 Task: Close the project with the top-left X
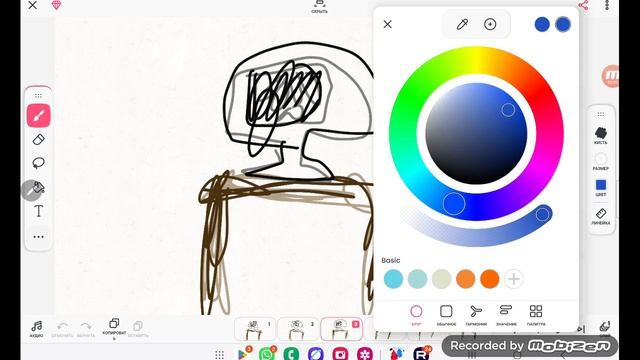[32, 5]
